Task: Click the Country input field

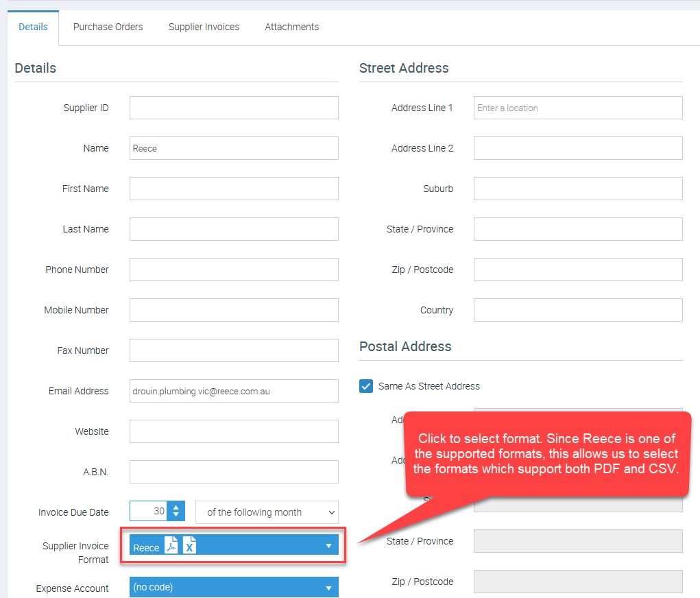Action: click(577, 310)
